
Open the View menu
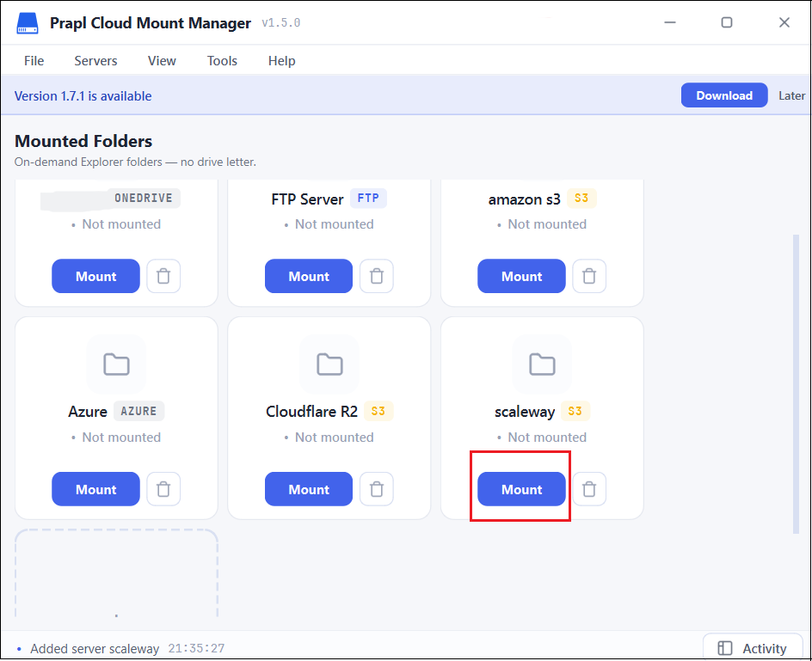click(x=162, y=60)
